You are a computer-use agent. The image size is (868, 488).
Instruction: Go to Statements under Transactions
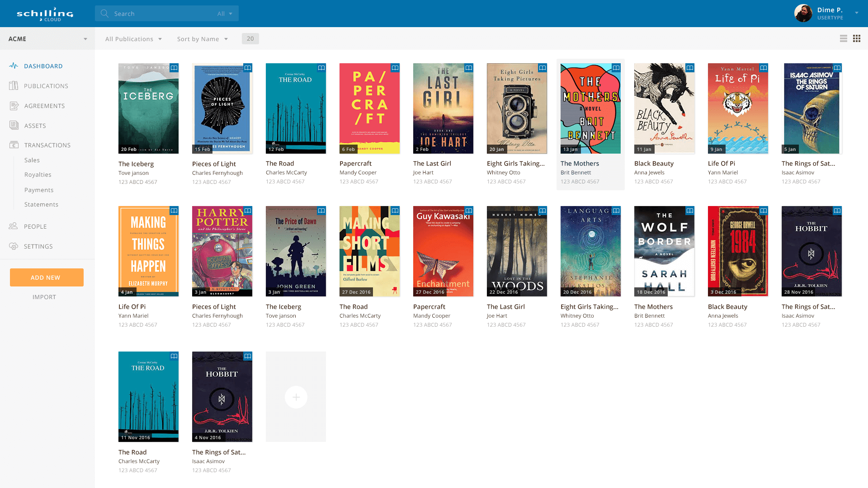[x=41, y=204]
